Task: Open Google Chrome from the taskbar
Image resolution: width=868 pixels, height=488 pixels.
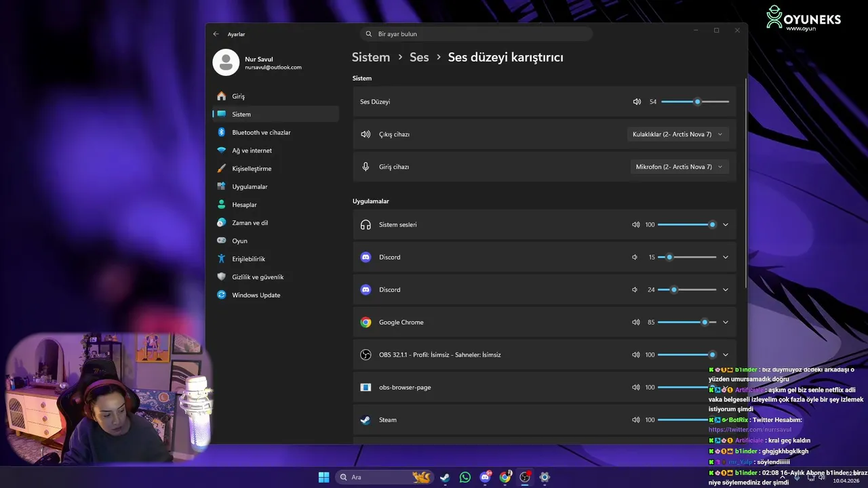Action: coord(505,477)
